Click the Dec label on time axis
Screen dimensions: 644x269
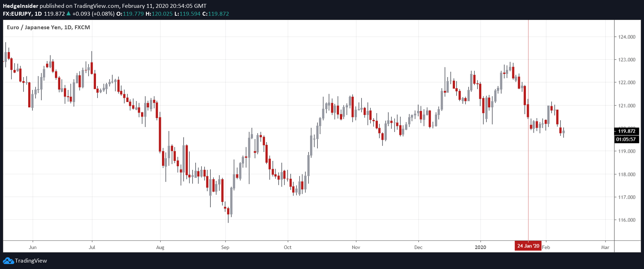pos(418,247)
